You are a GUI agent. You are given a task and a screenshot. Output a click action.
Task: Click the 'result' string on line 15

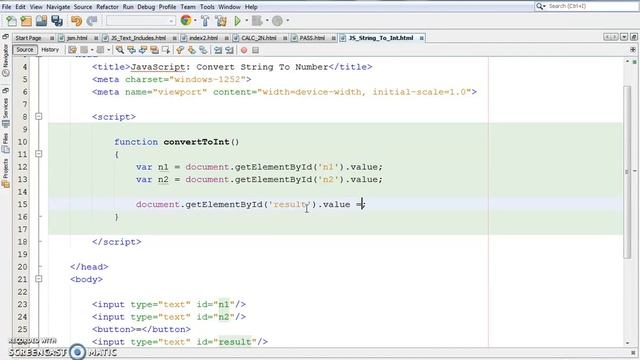point(289,204)
